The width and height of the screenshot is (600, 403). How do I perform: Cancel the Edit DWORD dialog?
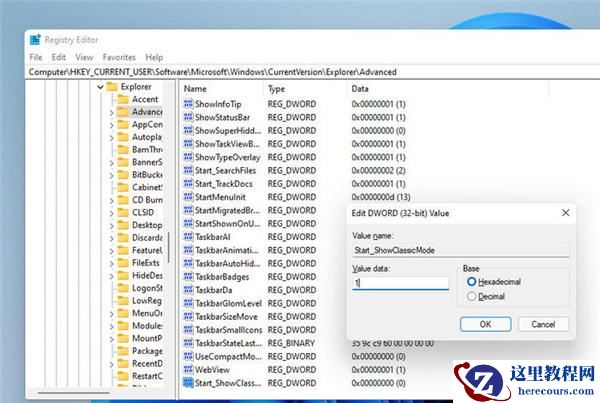pos(543,324)
